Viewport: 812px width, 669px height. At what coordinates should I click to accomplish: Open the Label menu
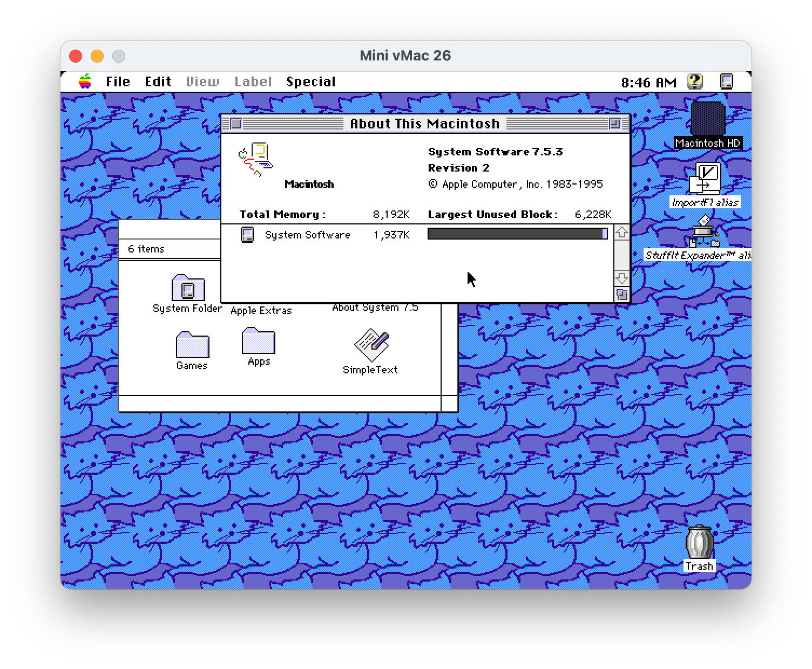[253, 82]
